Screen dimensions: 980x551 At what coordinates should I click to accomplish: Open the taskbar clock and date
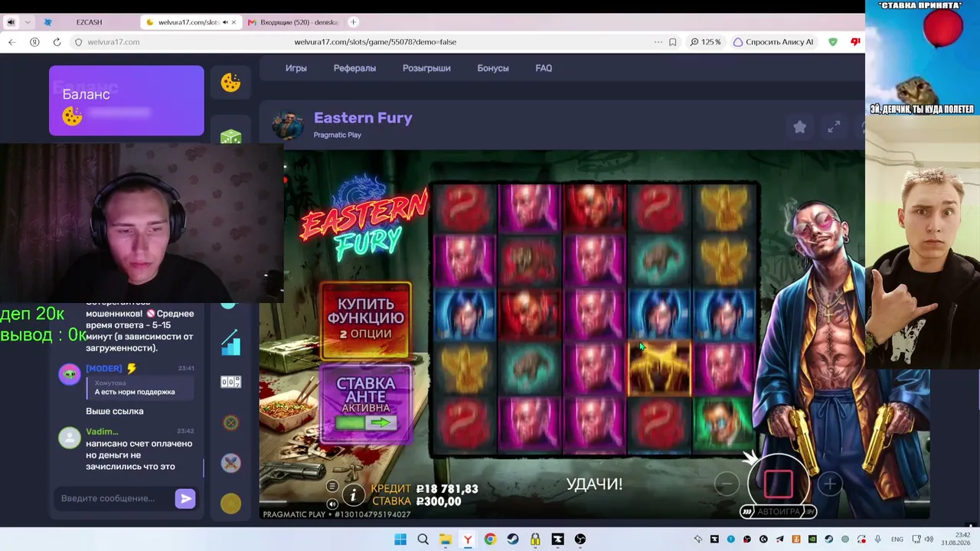click(955, 539)
